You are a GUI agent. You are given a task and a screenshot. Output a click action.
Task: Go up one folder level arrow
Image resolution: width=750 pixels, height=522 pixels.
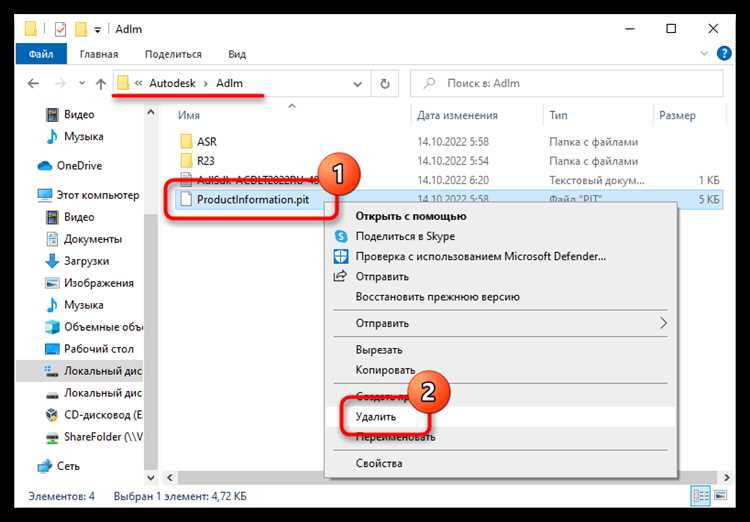pyautogui.click(x=100, y=84)
